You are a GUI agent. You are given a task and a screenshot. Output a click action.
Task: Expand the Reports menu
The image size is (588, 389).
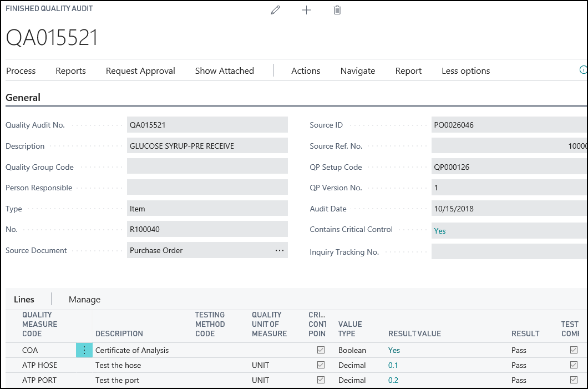[70, 71]
